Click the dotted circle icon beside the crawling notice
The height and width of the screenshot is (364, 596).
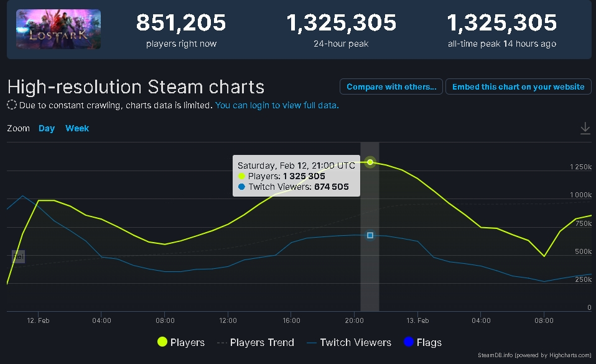pos(11,105)
